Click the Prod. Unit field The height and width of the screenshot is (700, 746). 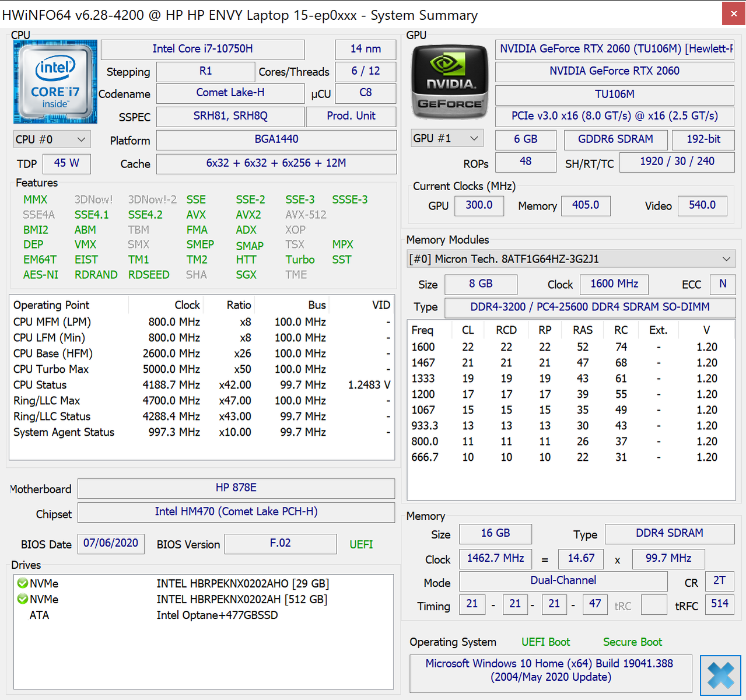coord(351,116)
